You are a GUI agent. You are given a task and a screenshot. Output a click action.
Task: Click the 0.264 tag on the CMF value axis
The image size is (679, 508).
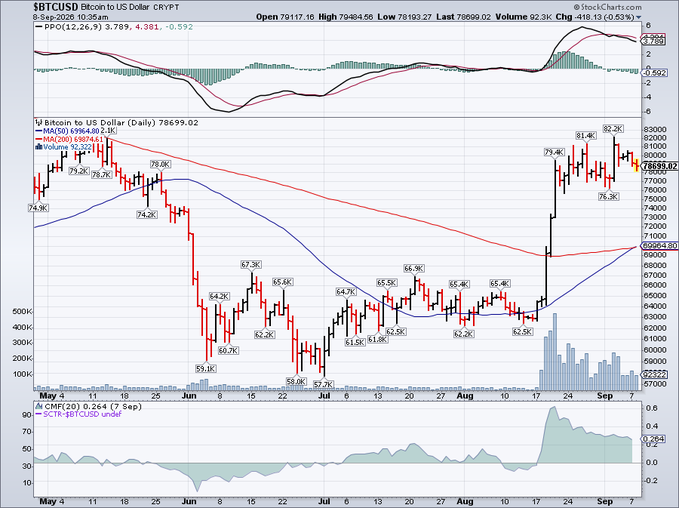tap(653, 439)
